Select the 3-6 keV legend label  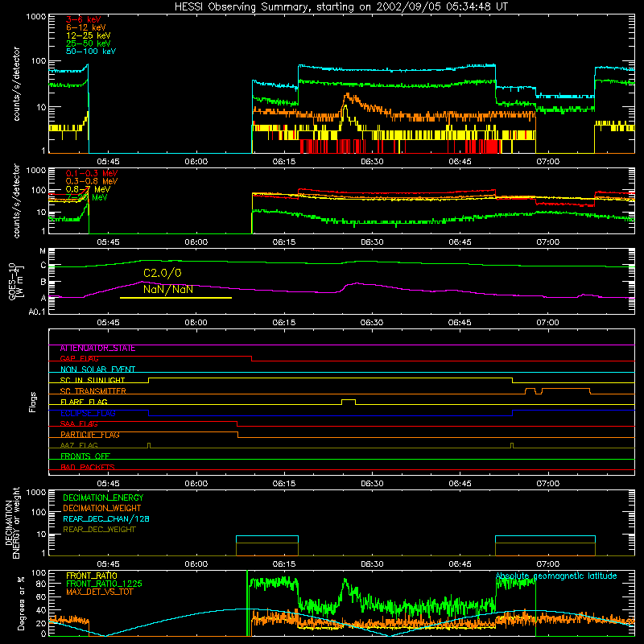pos(84,19)
